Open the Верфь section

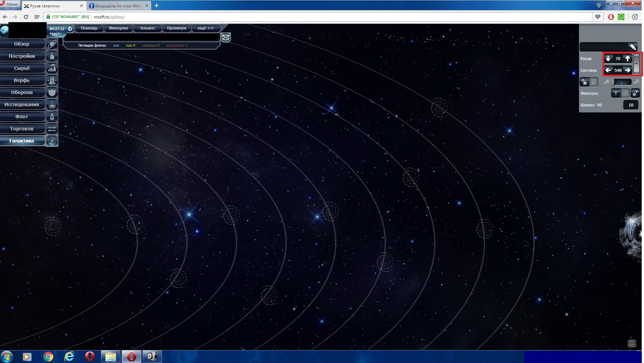coord(22,80)
